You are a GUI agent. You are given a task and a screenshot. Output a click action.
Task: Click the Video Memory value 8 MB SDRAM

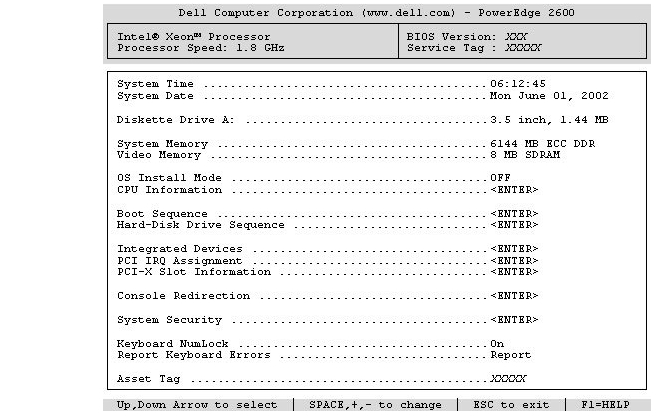pyautogui.click(x=525, y=155)
